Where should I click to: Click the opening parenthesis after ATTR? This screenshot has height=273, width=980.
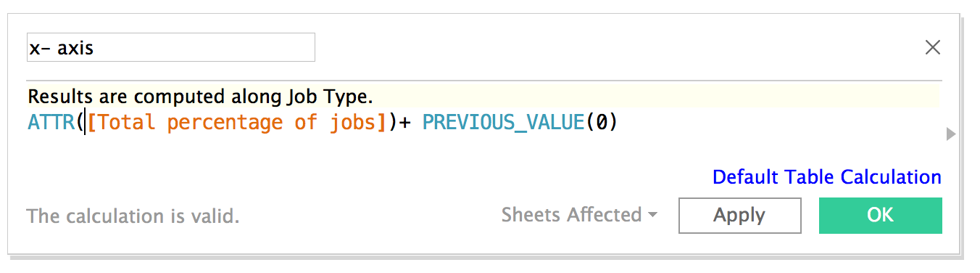tap(82, 123)
